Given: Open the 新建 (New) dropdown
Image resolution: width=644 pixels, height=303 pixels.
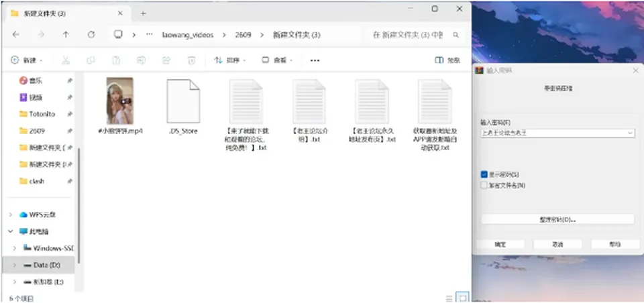Looking at the screenshot, I should (26, 60).
